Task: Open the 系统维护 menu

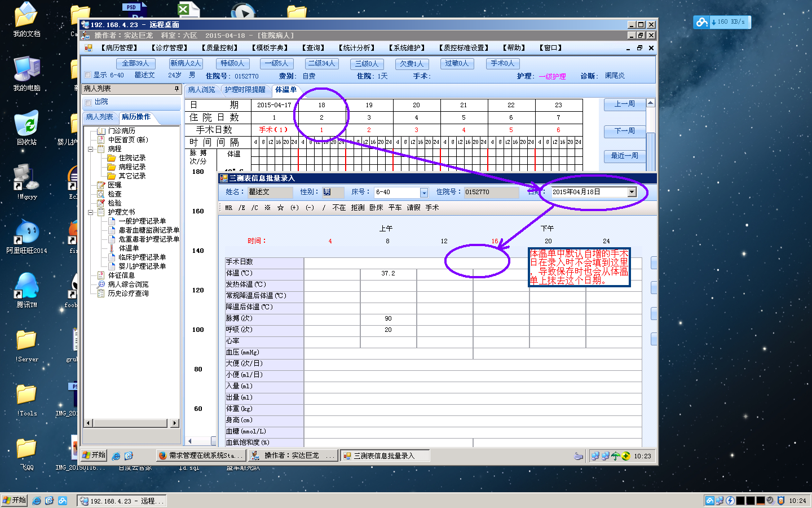Action: tap(408, 48)
